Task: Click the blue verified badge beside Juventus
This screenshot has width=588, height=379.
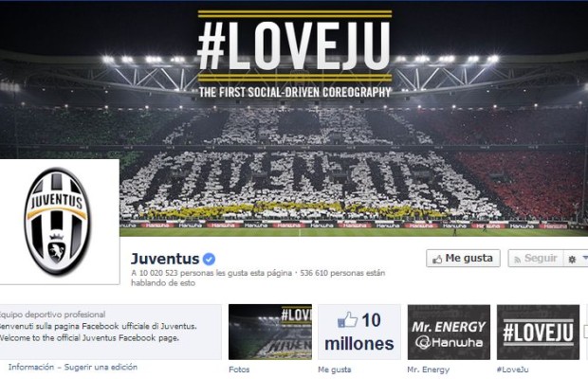Action: point(209,259)
